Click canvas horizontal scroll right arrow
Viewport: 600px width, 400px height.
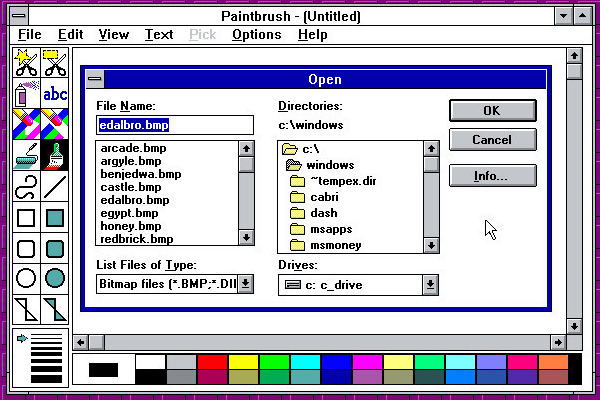point(558,342)
